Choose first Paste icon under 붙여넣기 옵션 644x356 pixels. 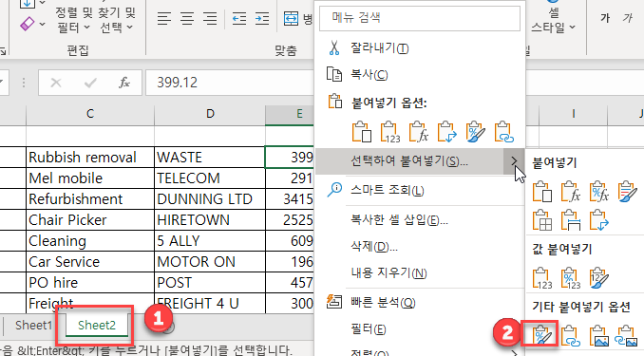click(362, 132)
